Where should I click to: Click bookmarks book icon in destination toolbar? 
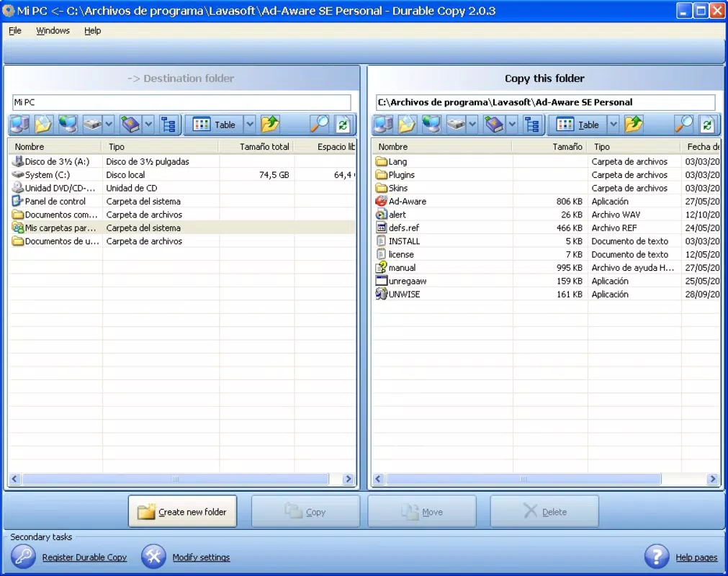pyautogui.click(x=131, y=125)
